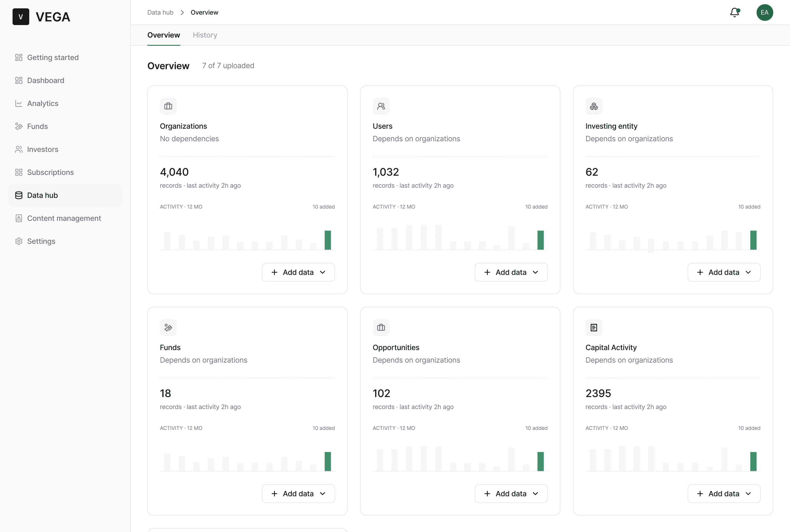Click the Data hub database icon
The image size is (790, 532).
pyautogui.click(x=19, y=196)
